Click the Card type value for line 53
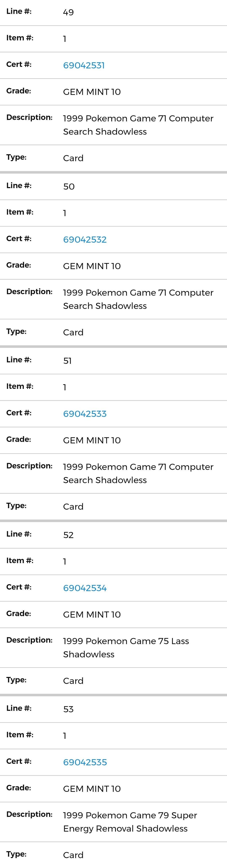Viewport: 227px width, 868px height. point(73,855)
